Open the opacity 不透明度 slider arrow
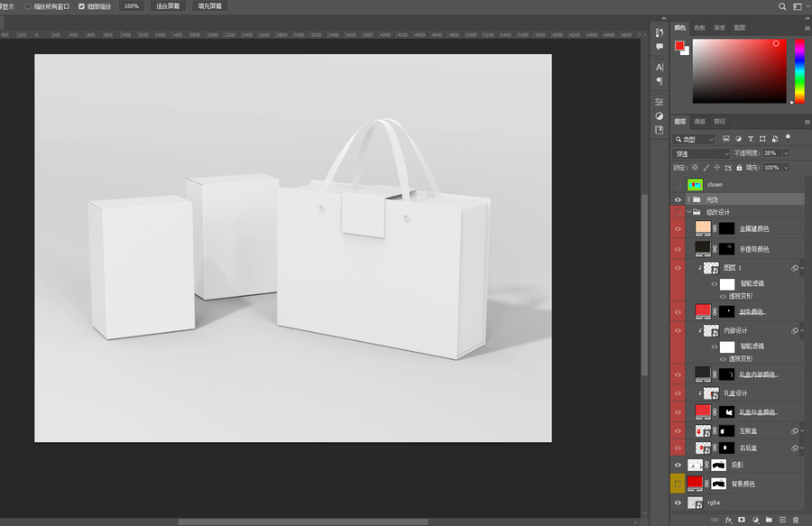This screenshot has height=526, width=812. 786,153
